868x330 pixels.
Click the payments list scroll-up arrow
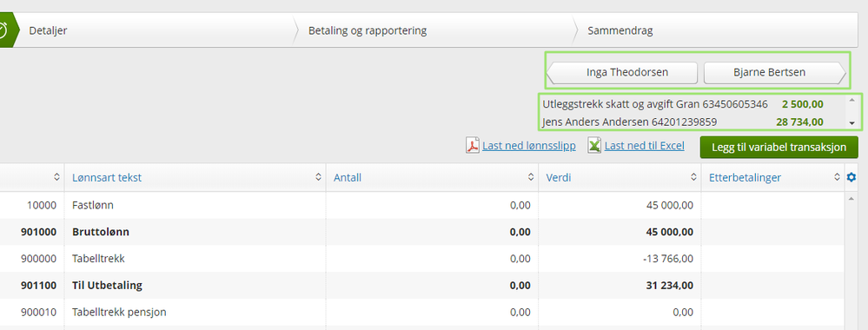click(852, 100)
